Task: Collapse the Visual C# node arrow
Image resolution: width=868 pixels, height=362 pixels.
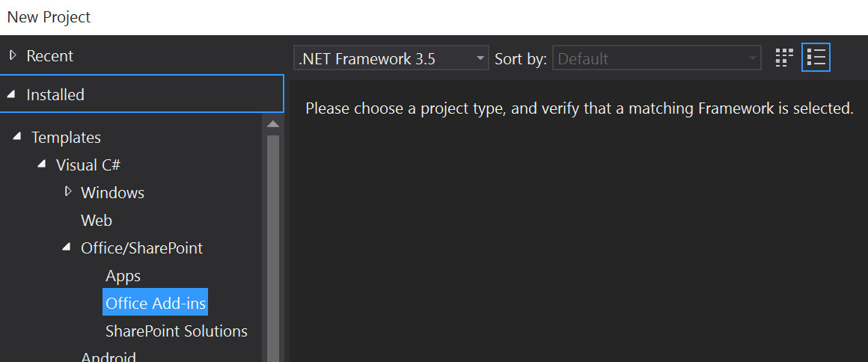Action: tap(42, 164)
